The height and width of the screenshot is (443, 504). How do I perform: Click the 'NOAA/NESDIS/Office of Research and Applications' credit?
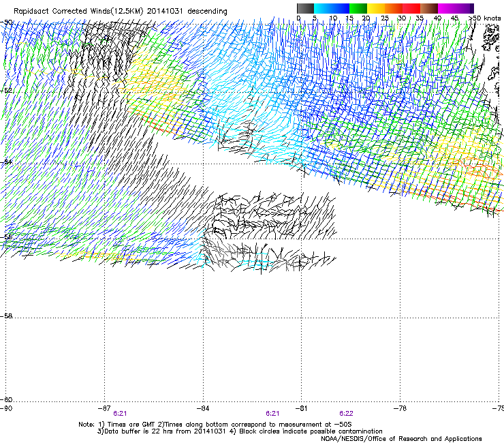[x=401, y=438]
